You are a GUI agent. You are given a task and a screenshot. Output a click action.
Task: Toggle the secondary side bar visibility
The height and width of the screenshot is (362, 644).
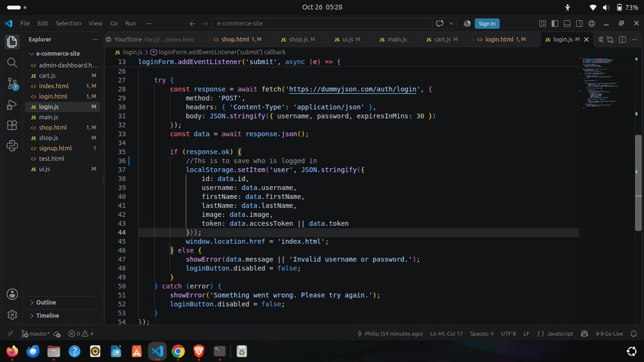click(x=579, y=24)
